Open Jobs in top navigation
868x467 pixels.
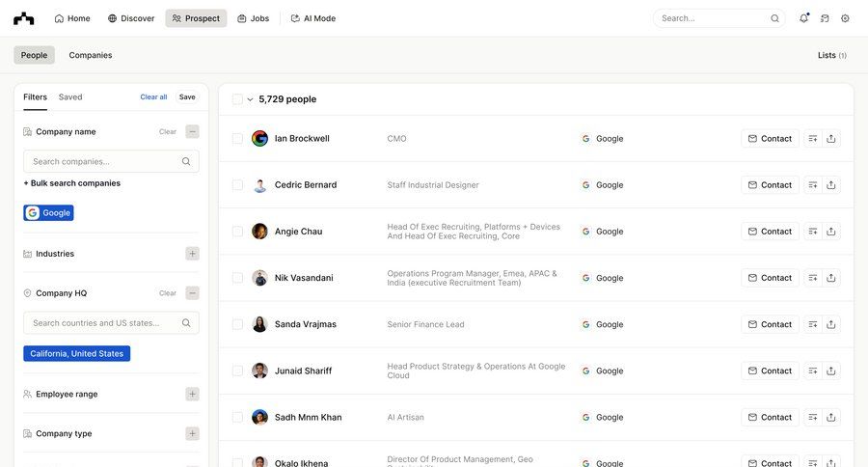click(x=253, y=18)
